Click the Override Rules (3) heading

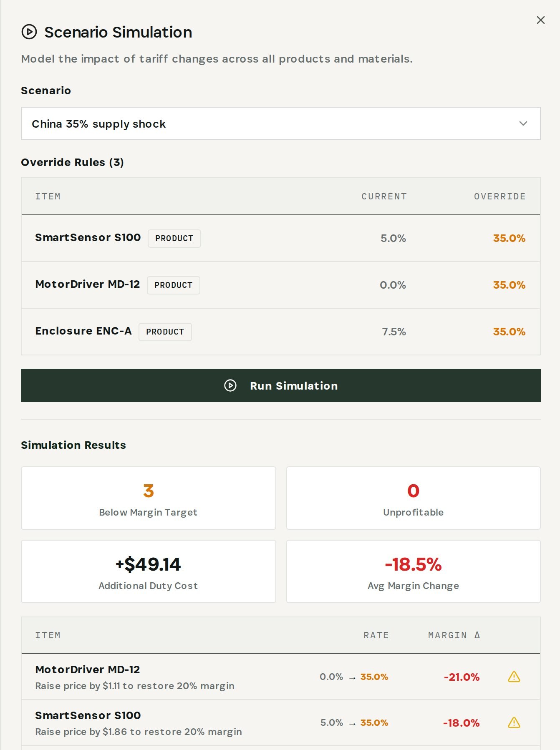[73, 162]
